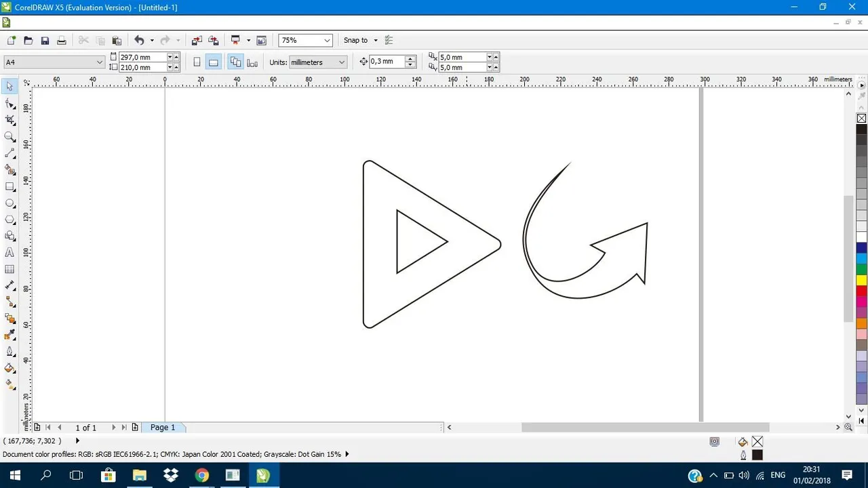
Task: Go to first page
Action: click(47, 428)
